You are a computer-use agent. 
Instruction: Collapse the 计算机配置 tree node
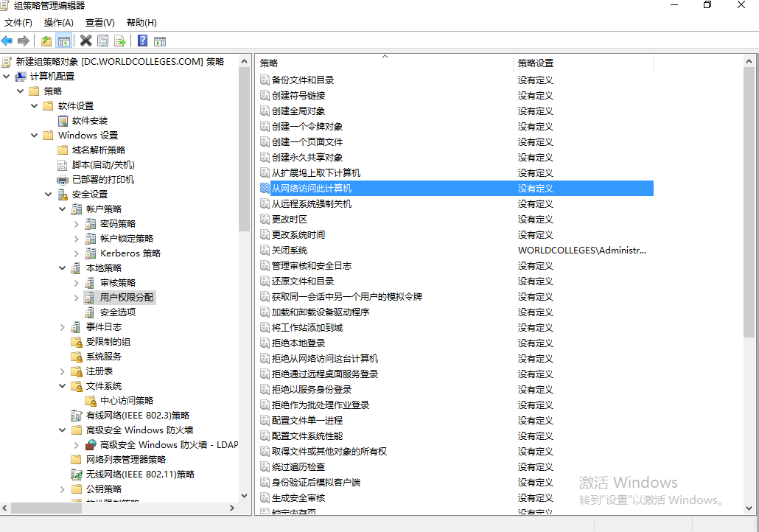point(7,77)
